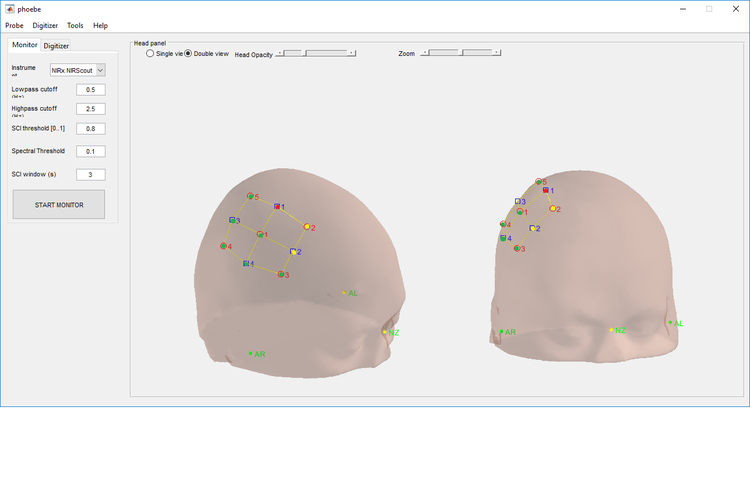Click the AL fiducial on left head
Image resolution: width=750 pixels, height=492 pixels.
pyautogui.click(x=344, y=292)
